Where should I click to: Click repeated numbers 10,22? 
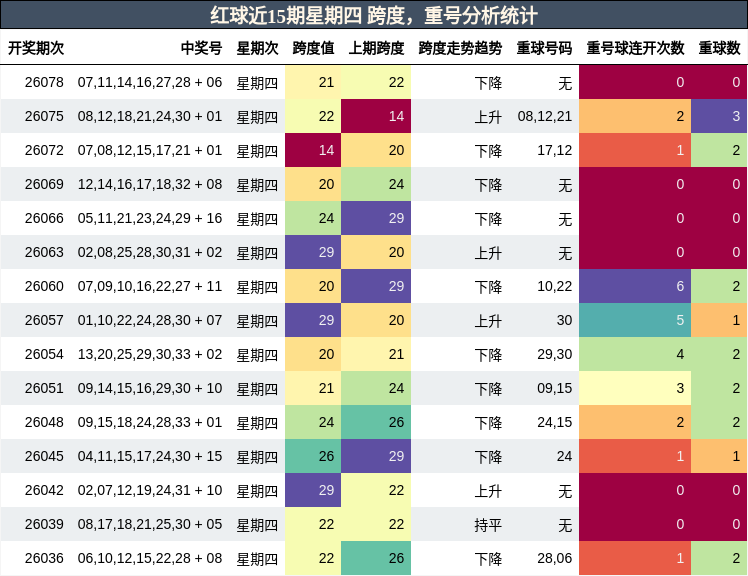point(555,286)
